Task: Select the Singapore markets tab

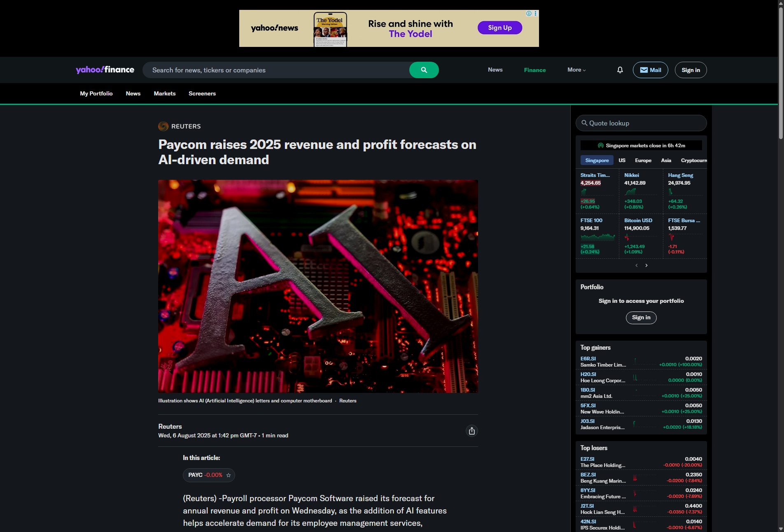Action: [x=597, y=160]
